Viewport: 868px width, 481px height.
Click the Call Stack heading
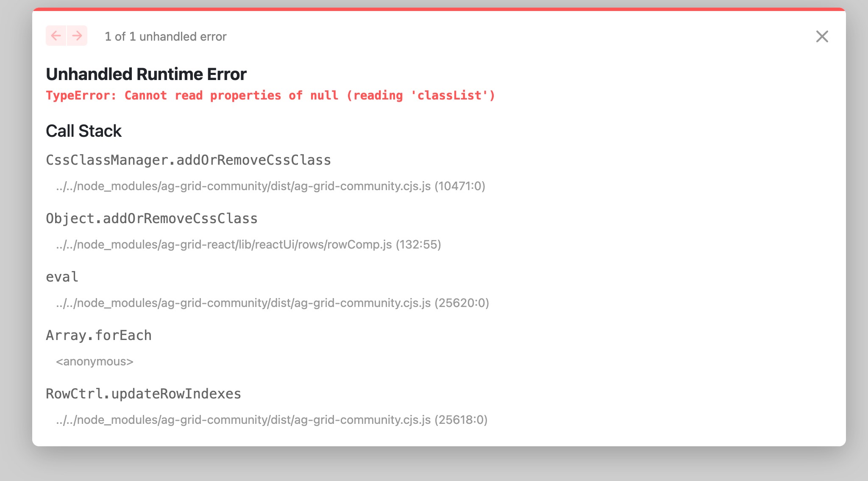point(83,131)
